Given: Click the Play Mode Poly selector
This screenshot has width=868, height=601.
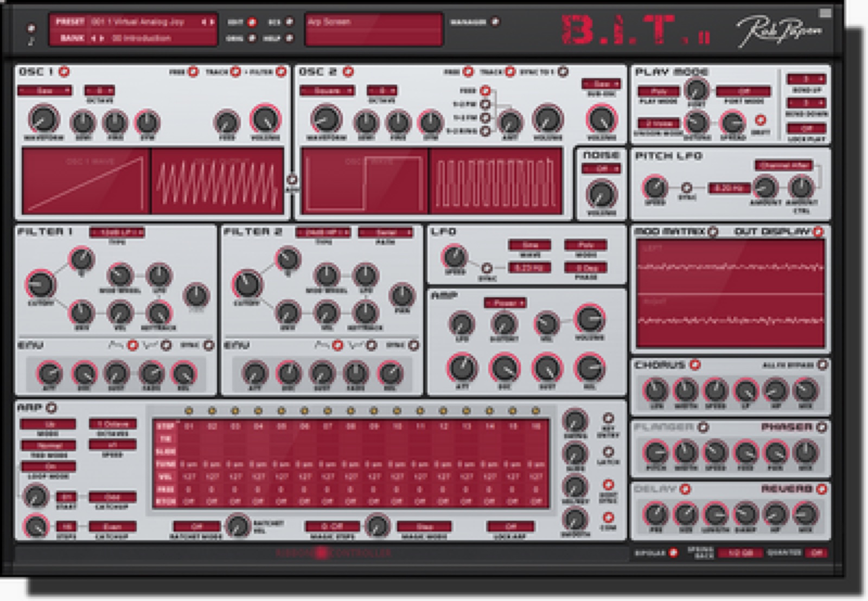Looking at the screenshot, I should [x=658, y=91].
